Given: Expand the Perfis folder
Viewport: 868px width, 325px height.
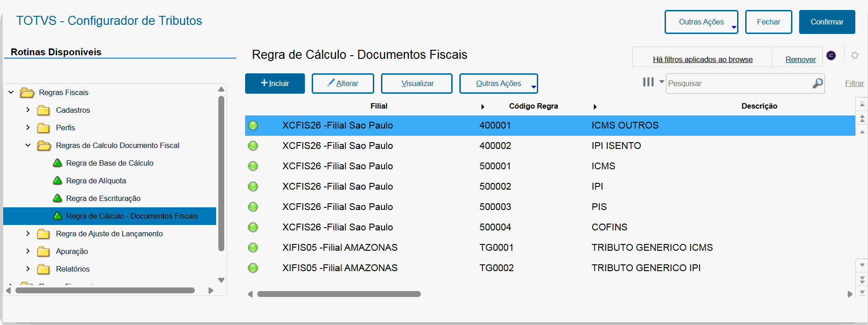Looking at the screenshot, I should coord(28,128).
